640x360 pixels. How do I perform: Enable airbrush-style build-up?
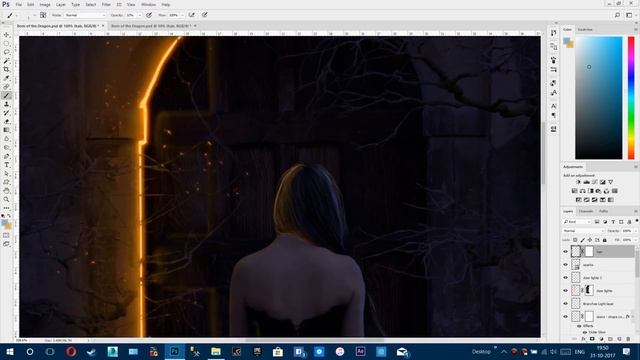point(191,15)
